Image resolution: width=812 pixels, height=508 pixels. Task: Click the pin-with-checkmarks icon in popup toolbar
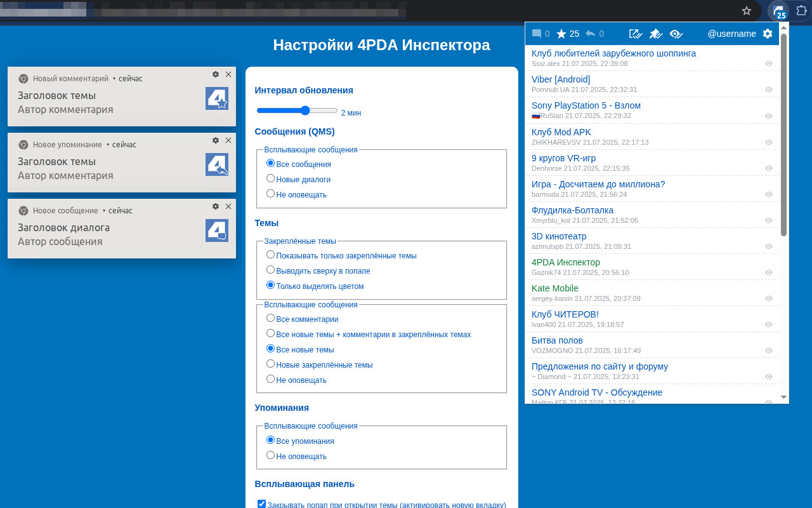[x=656, y=33]
